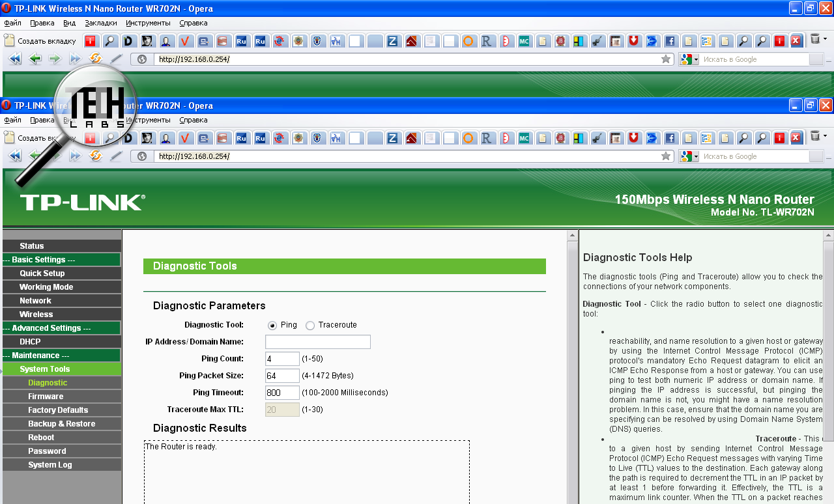Click the pencil wand icon in the lower toolbar
Image resolution: width=834 pixels, height=504 pixels.
[116, 156]
